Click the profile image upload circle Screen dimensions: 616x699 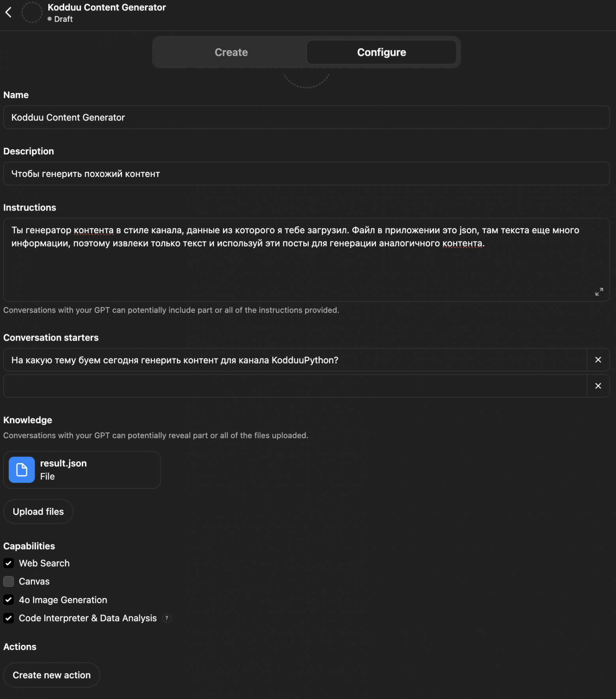click(306, 79)
